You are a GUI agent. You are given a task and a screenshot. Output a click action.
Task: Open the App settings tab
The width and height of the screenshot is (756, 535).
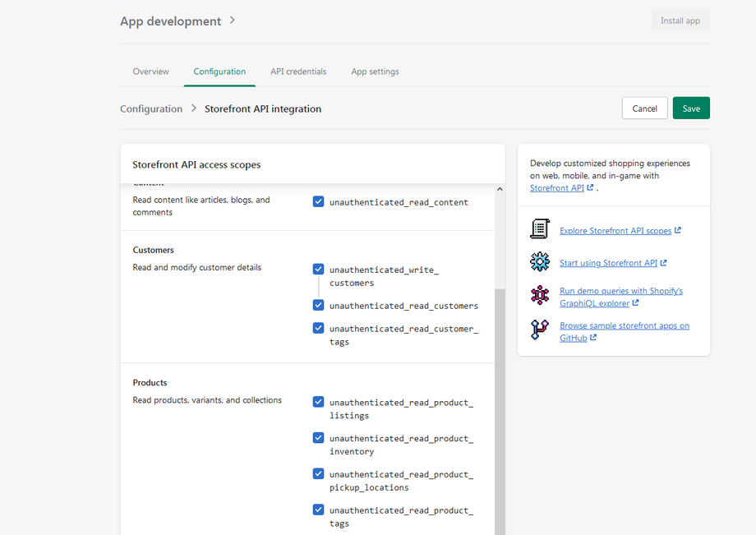point(375,71)
